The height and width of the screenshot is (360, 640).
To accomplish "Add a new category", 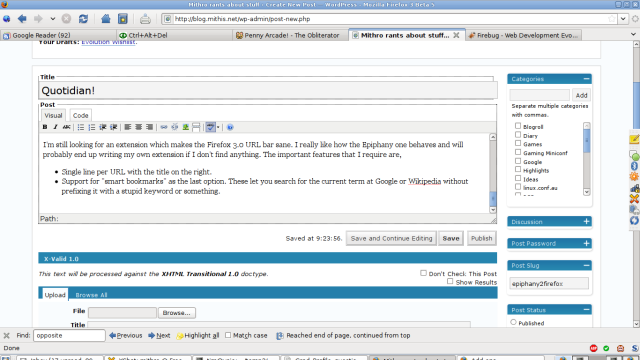I will [x=582, y=95].
